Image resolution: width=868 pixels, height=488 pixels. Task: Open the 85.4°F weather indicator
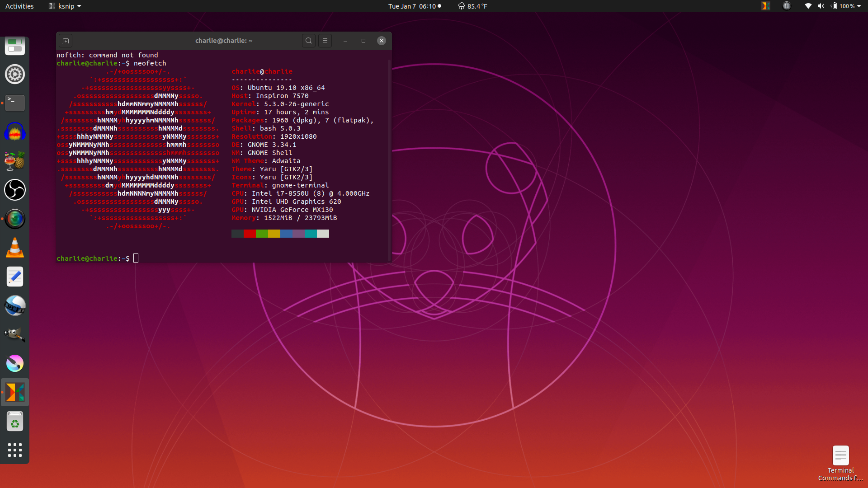coord(473,6)
